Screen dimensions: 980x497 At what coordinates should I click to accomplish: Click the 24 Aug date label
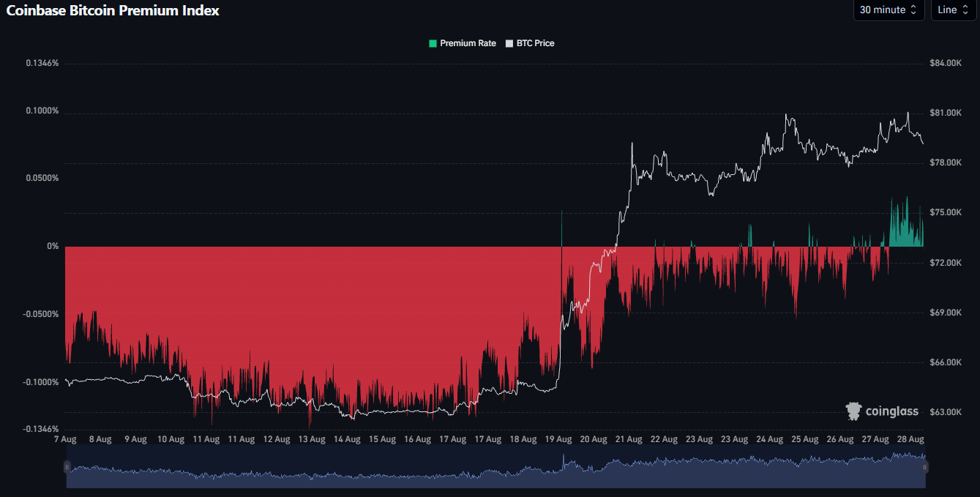(769, 440)
